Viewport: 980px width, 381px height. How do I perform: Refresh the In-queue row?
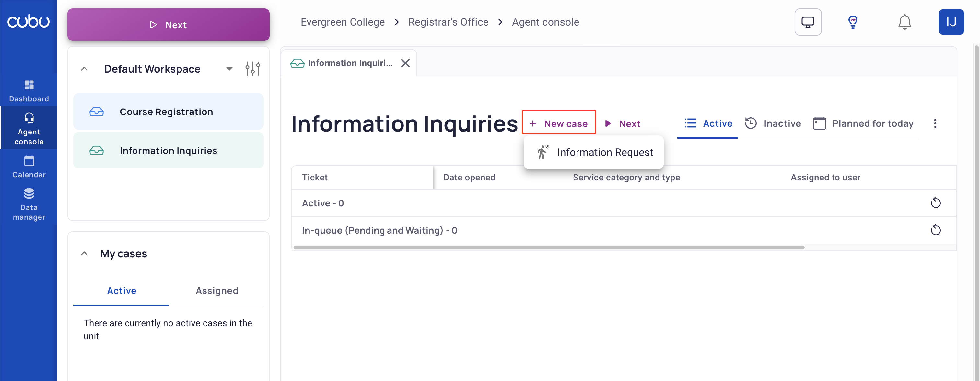tap(936, 230)
